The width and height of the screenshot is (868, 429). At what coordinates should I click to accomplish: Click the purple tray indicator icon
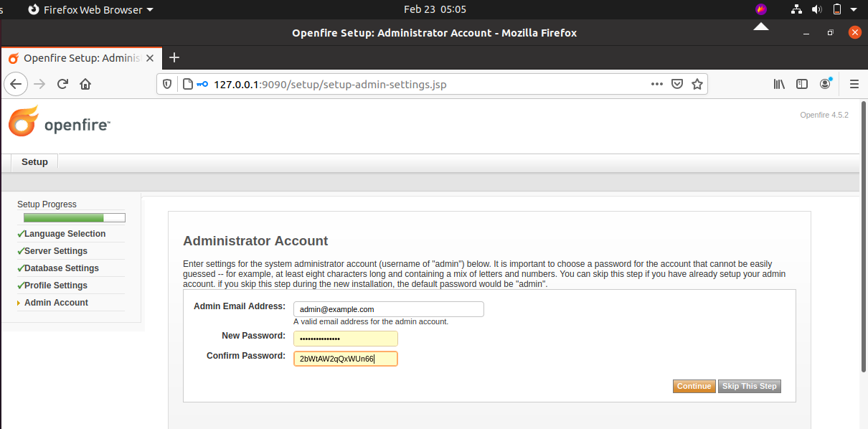(x=761, y=9)
